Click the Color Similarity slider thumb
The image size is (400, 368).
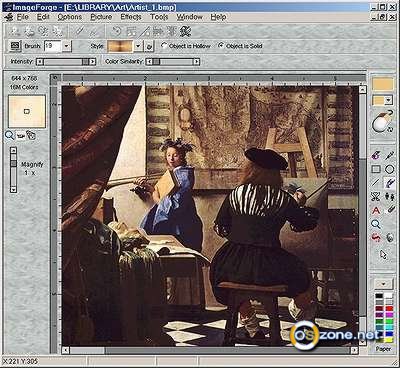tap(156, 62)
